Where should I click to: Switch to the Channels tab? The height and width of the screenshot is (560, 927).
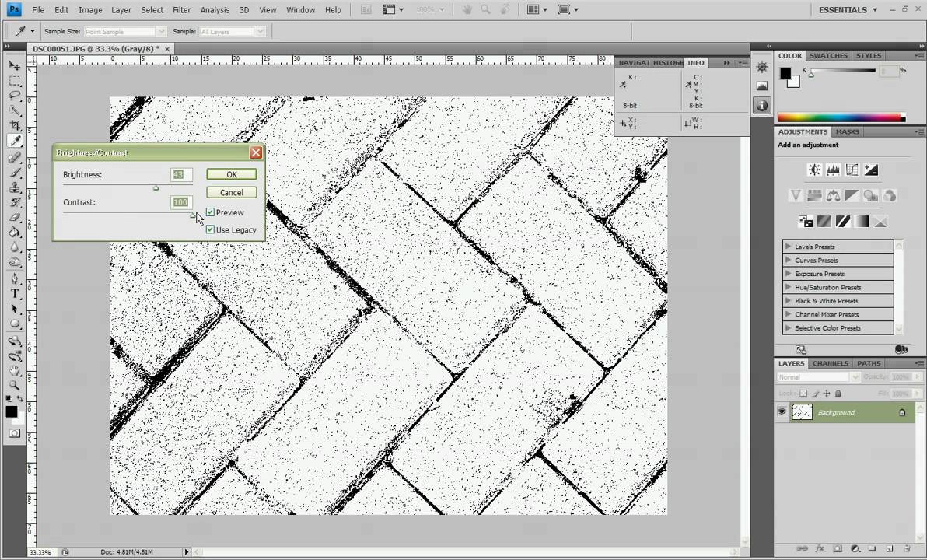pyautogui.click(x=830, y=363)
